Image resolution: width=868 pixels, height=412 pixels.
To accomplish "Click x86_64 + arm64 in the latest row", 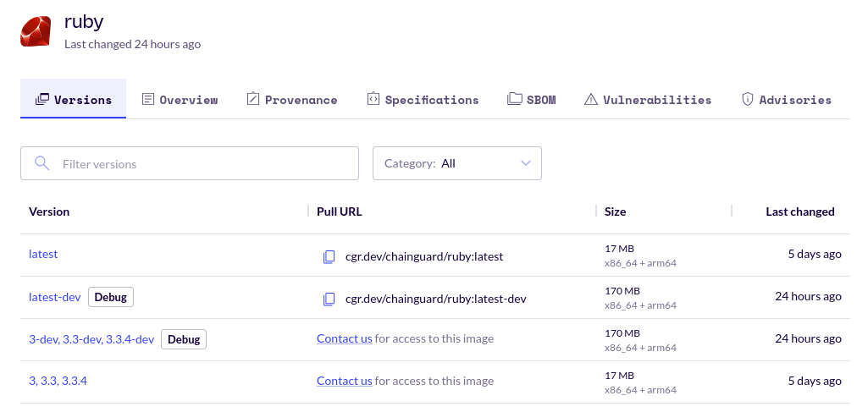I will click(640, 263).
